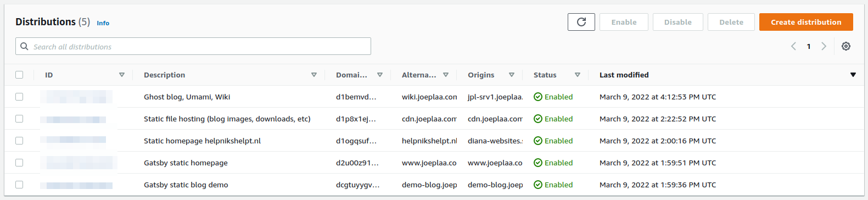Click the Enable button
The image size is (868, 200).
624,22
